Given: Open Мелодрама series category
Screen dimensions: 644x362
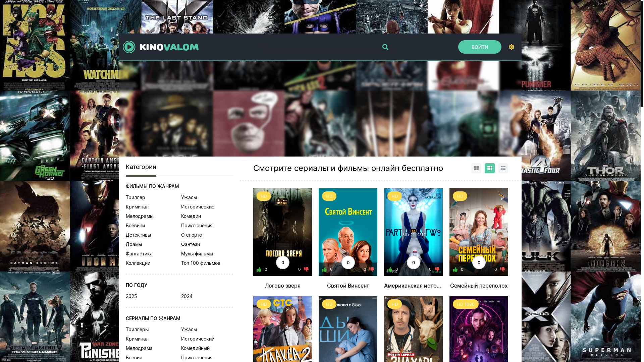Looking at the screenshot, I should coord(139,348).
